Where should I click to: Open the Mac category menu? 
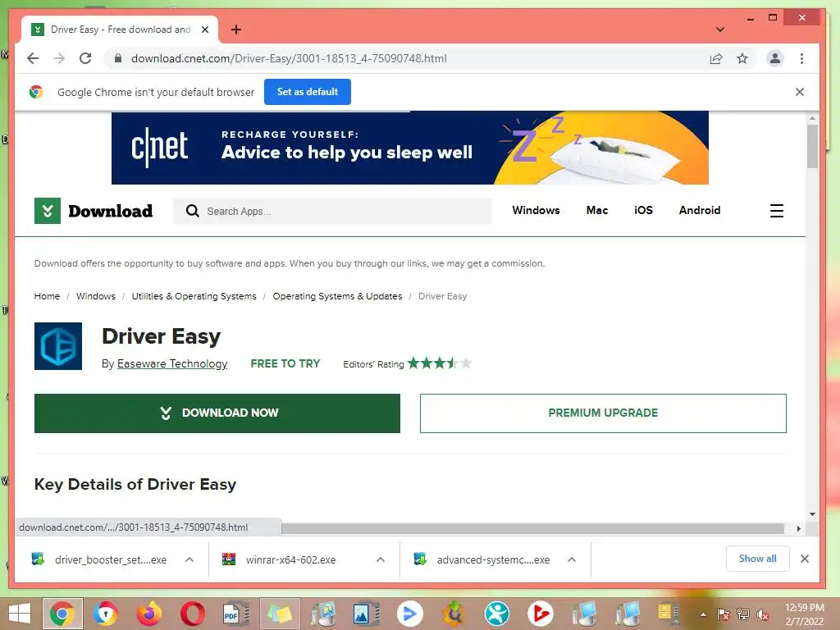click(x=597, y=211)
